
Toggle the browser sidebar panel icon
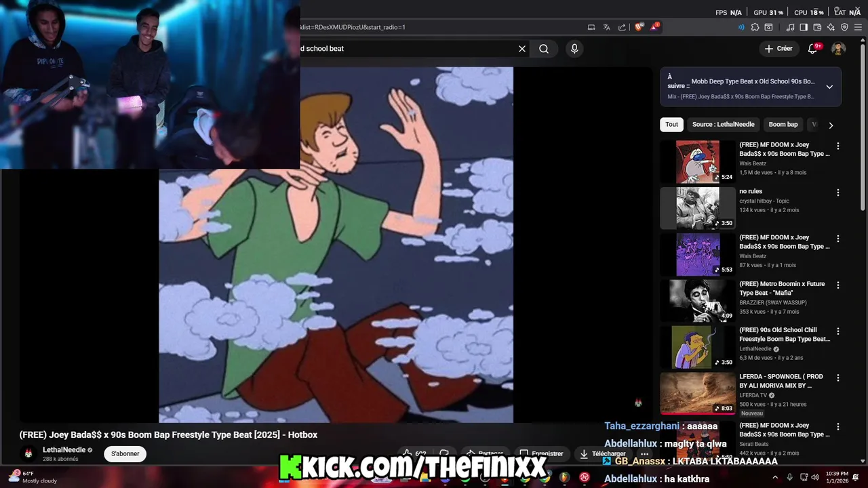(804, 27)
